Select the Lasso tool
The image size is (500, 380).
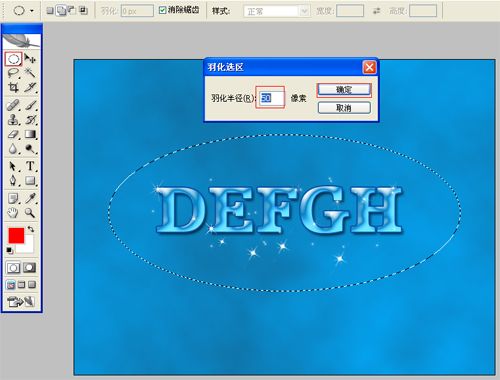(x=13, y=73)
